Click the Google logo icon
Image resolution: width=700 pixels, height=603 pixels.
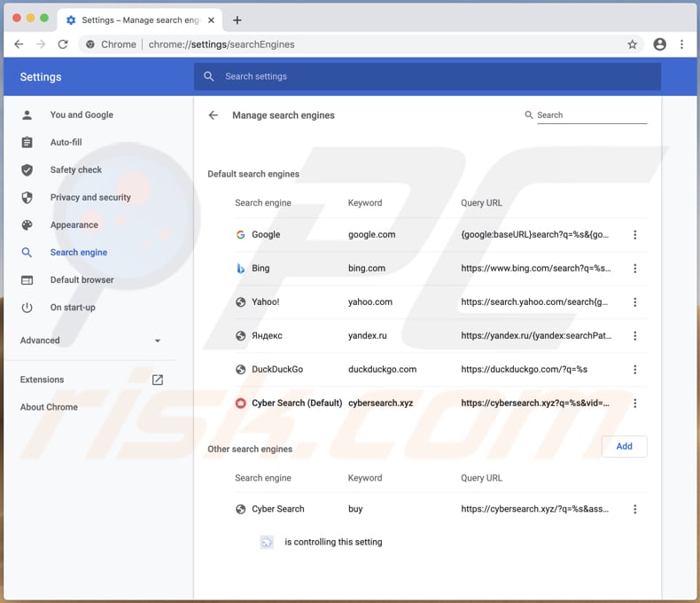tap(240, 234)
